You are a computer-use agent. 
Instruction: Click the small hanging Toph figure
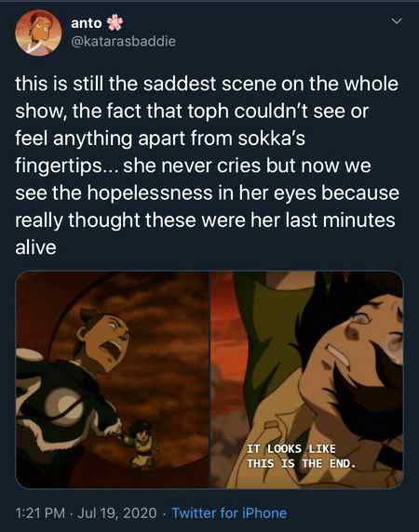point(142,443)
